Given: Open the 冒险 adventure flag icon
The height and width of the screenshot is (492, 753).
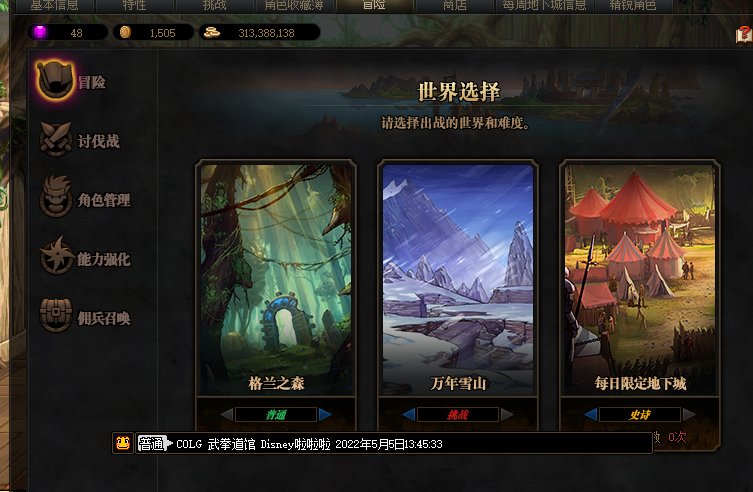Looking at the screenshot, I should tap(56, 81).
